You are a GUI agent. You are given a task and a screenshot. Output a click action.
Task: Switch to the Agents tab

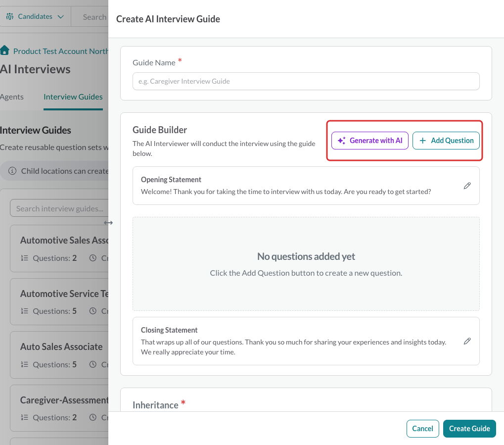point(11,97)
